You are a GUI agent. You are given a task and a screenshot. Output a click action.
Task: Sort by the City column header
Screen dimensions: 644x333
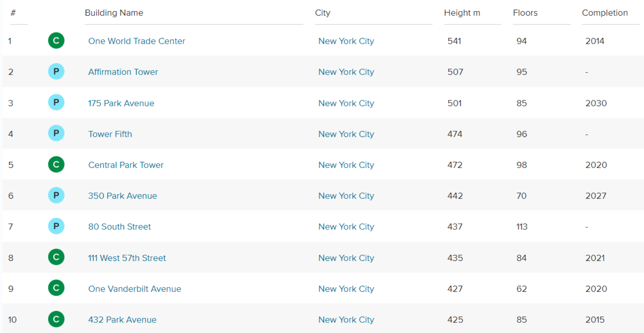point(322,13)
